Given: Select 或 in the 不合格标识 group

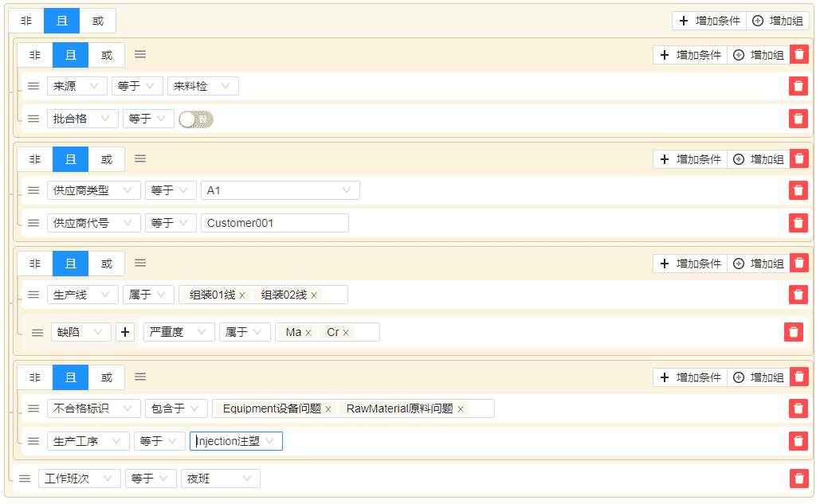Looking at the screenshot, I should coord(107,377).
